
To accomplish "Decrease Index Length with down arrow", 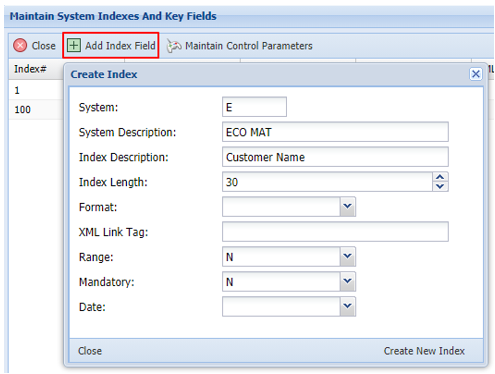I will (x=440, y=186).
